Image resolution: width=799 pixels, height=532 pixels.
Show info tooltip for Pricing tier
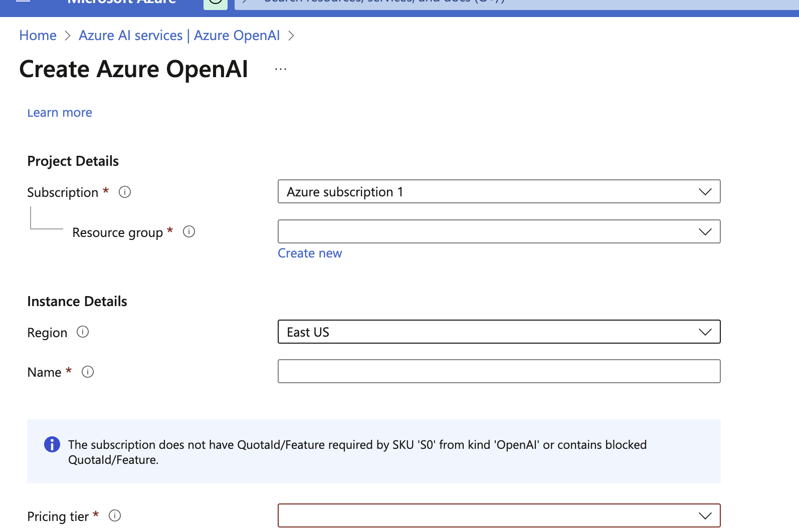[x=115, y=515]
